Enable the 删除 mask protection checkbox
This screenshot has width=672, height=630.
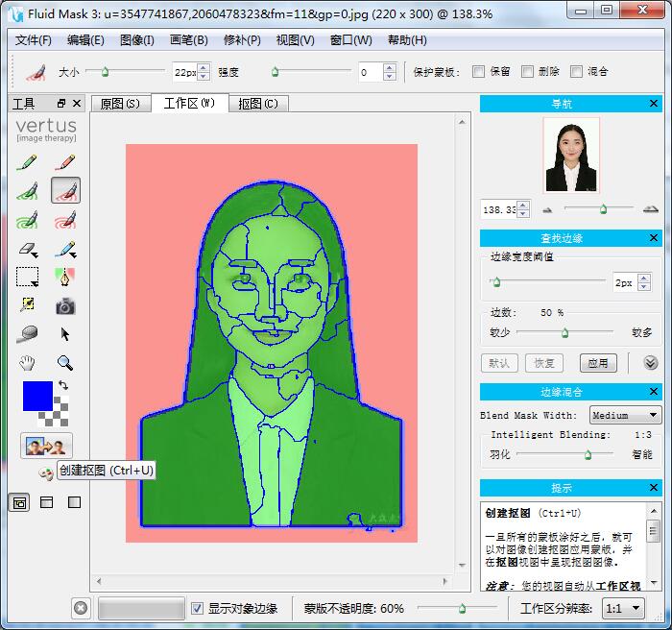[527, 72]
